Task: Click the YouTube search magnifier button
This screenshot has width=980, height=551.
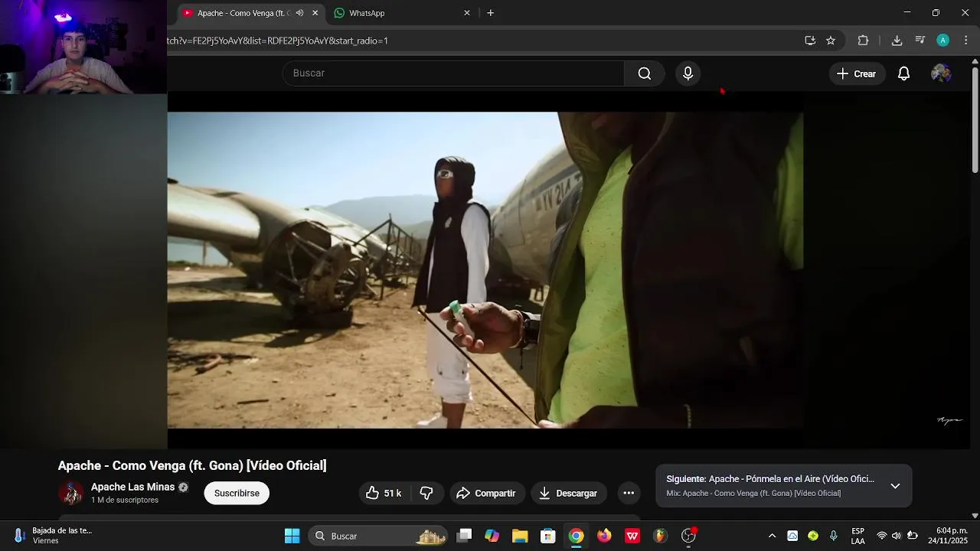Action: tap(645, 73)
